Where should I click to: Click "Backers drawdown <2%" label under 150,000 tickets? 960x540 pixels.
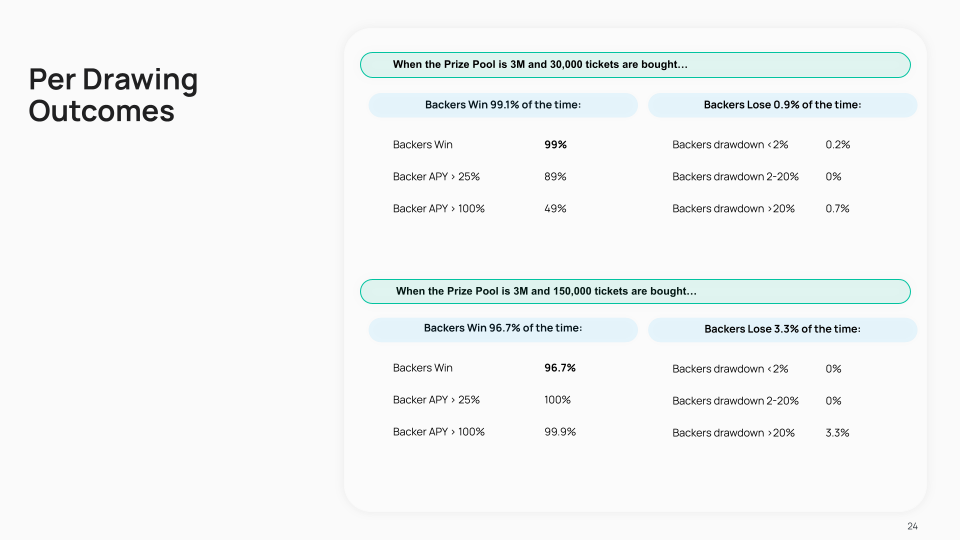(x=730, y=369)
